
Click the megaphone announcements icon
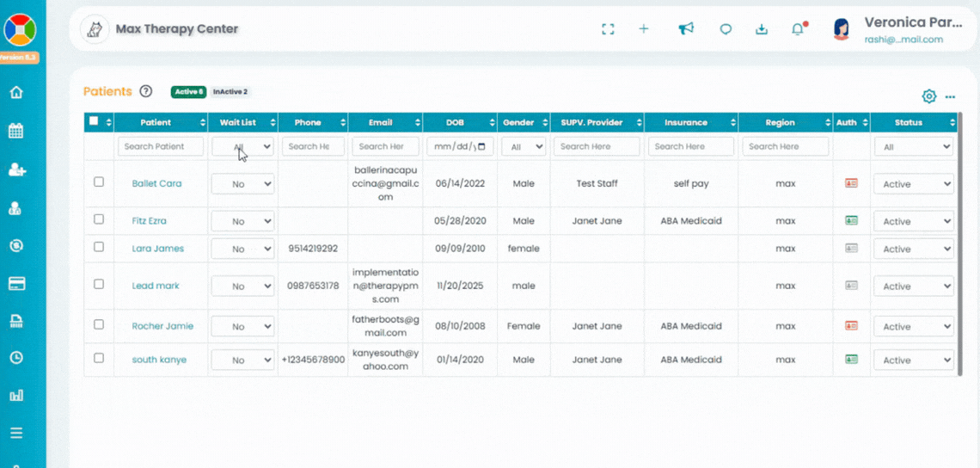click(685, 29)
